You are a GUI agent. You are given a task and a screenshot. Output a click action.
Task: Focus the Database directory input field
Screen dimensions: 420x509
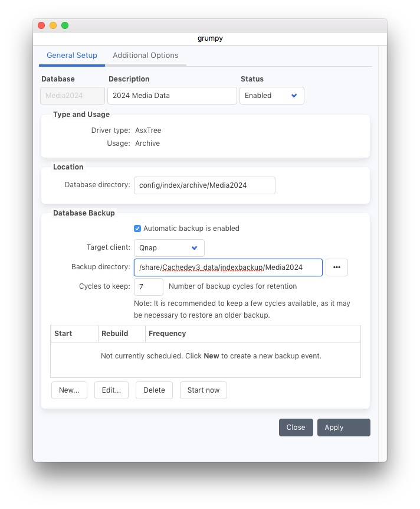(x=204, y=185)
